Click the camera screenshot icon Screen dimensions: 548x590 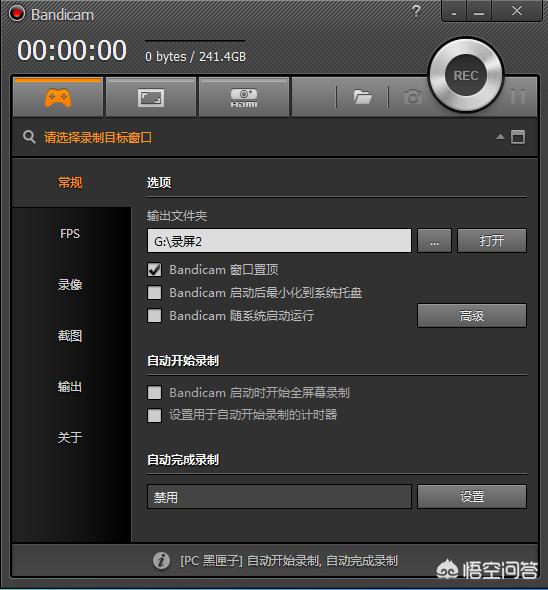pyautogui.click(x=413, y=97)
